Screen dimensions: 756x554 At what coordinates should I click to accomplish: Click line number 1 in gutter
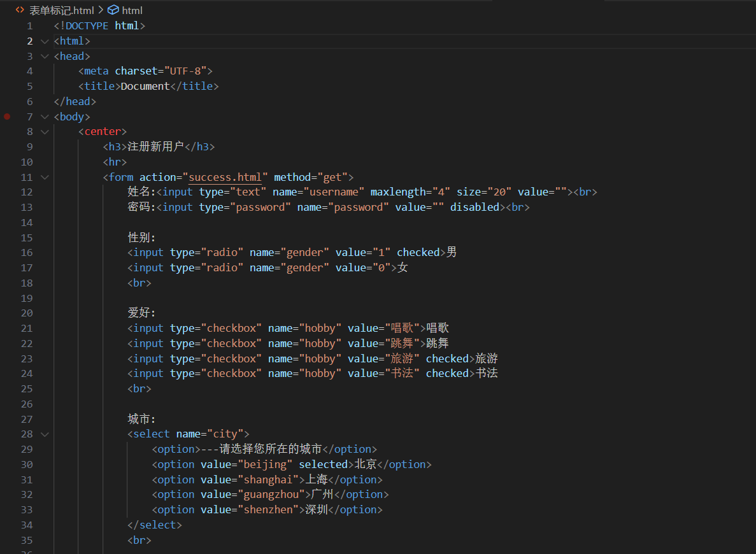(x=30, y=26)
